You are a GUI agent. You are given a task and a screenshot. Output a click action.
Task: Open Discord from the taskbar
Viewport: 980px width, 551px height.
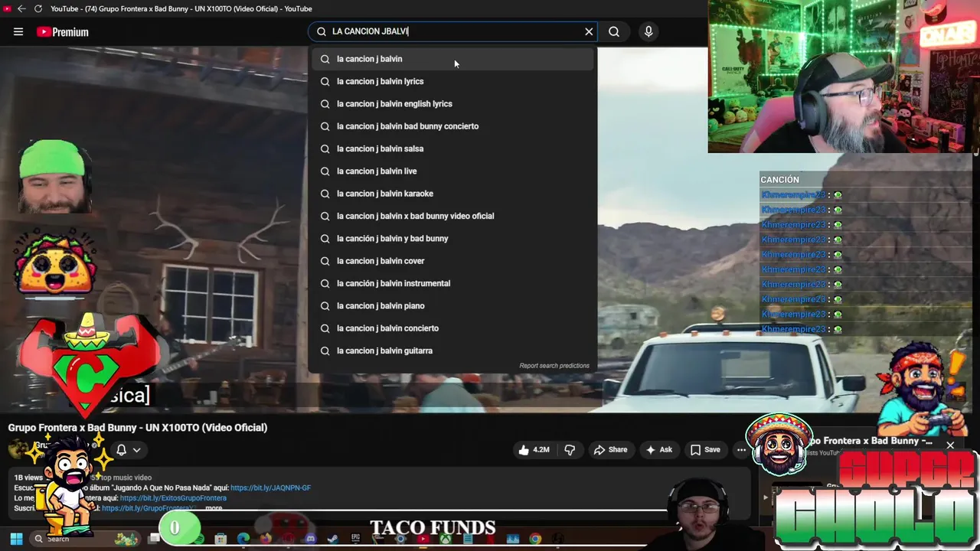coord(311,539)
